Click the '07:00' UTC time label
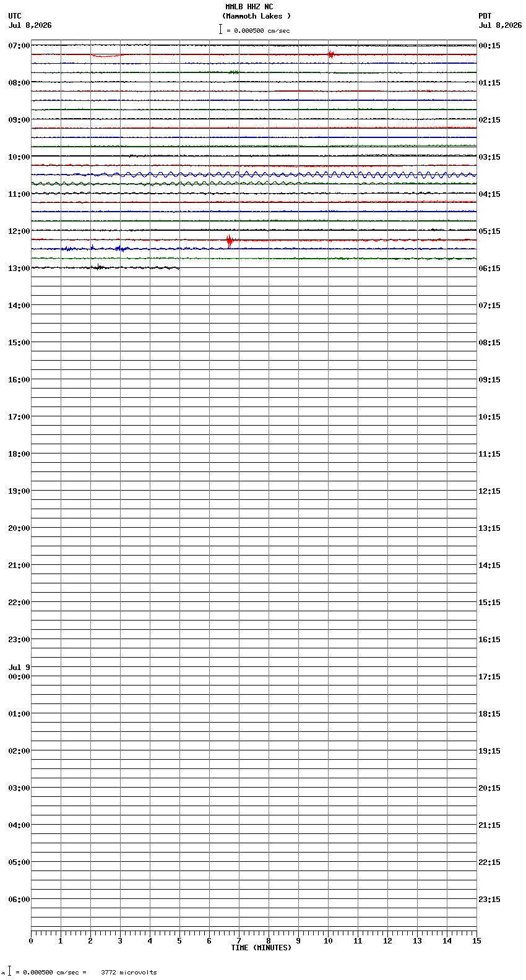The height and width of the screenshot is (980, 526). [19, 46]
